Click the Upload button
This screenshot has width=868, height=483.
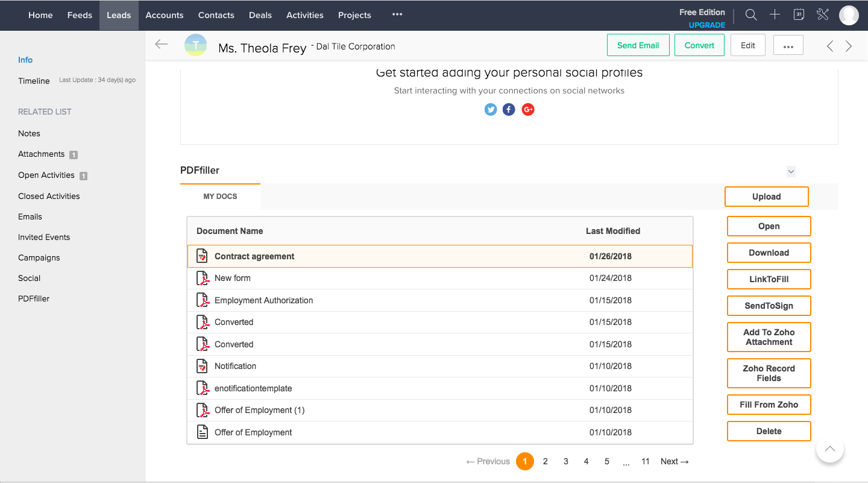pos(767,197)
